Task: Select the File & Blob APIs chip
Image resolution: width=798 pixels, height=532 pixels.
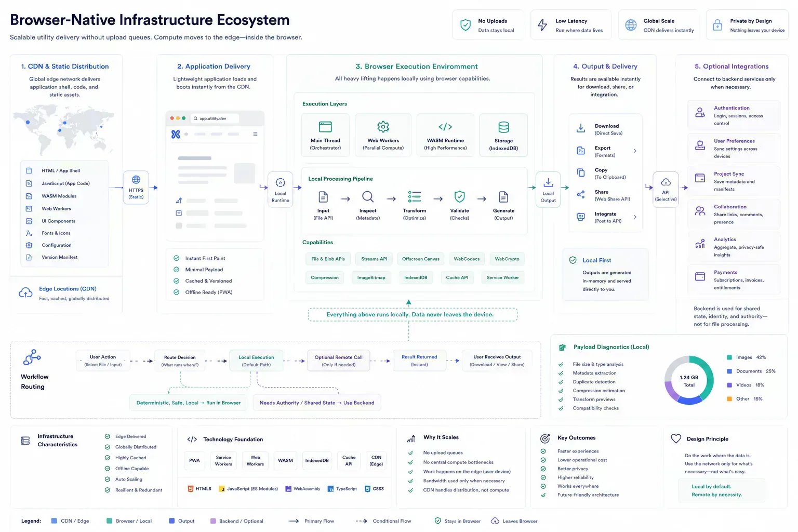Action: pyautogui.click(x=328, y=259)
